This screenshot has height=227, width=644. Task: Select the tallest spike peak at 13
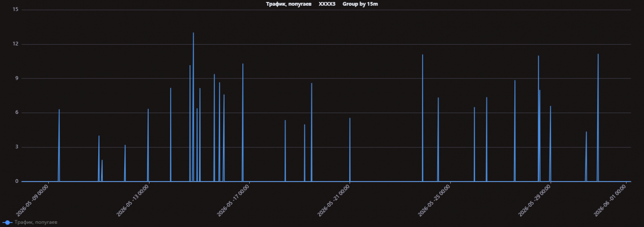click(x=193, y=33)
